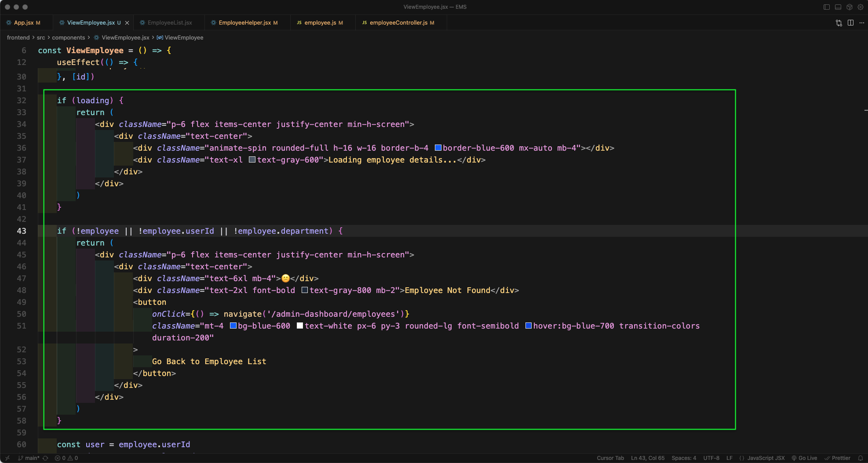Viewport: 868px width, 463px height.
Task: Click the 'loading' variable on line 32
Action: click(93, 101)
